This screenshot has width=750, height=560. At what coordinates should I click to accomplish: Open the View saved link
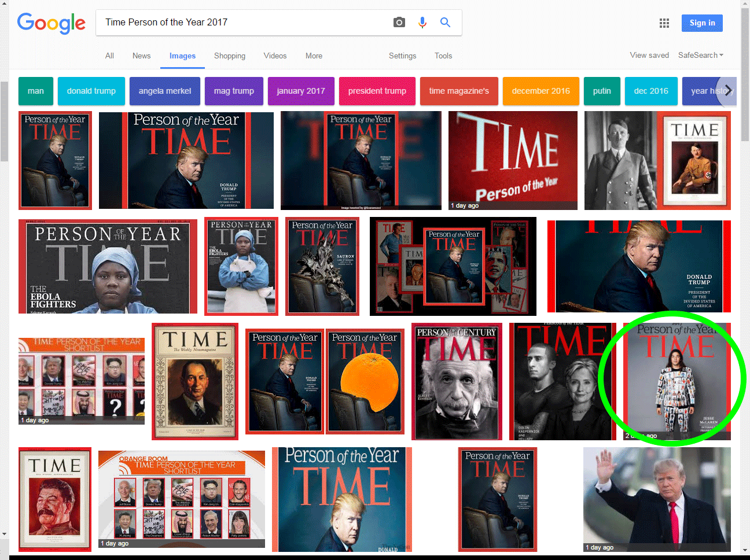click(x=649, y=55)
